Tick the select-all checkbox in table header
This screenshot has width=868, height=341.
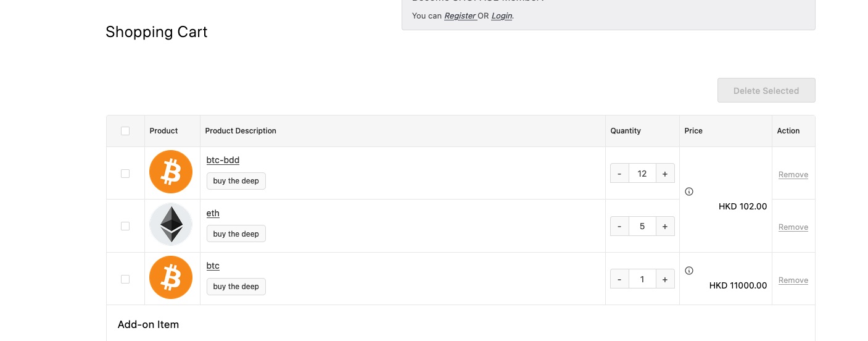pyautogui.click(x=125, y=131)
